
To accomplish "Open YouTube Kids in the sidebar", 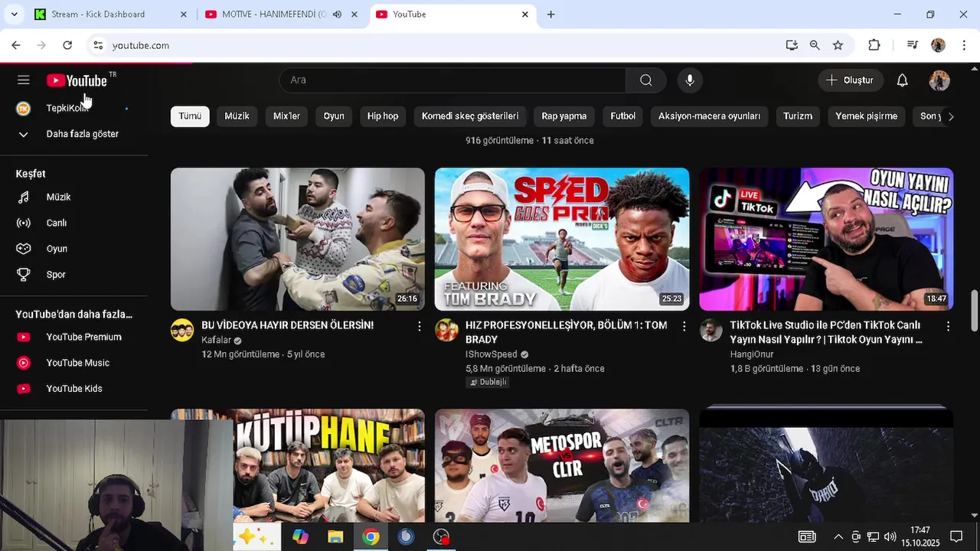I will (73, 389).
